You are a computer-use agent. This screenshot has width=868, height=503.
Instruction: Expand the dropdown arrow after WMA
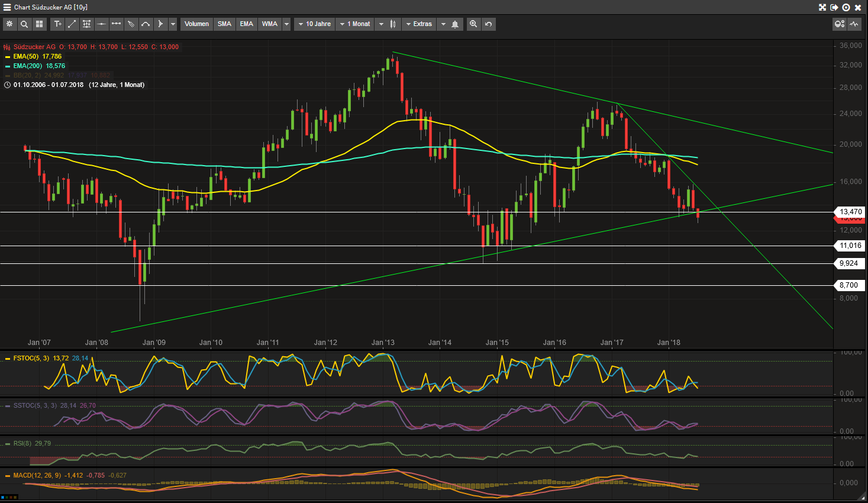coord(287,24)
